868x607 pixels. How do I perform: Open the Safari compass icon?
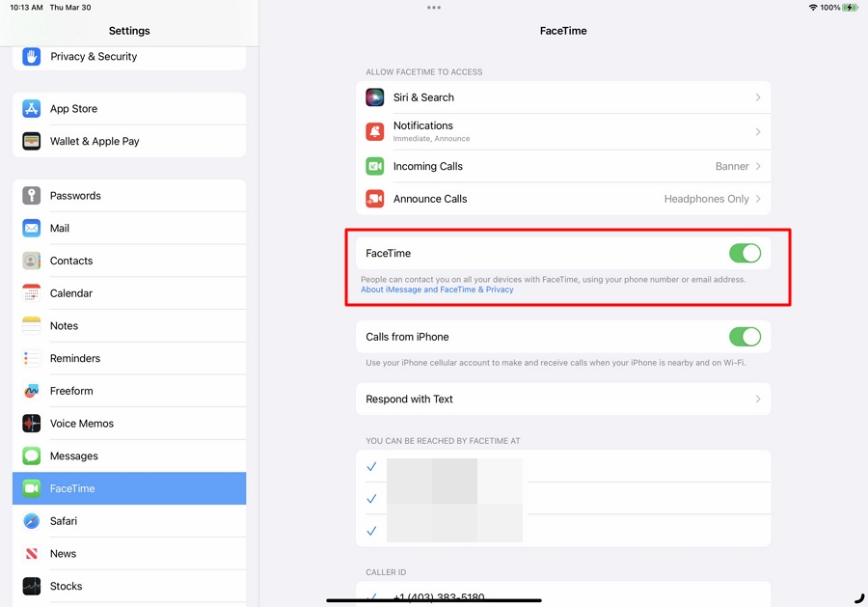tap(32, 521)
